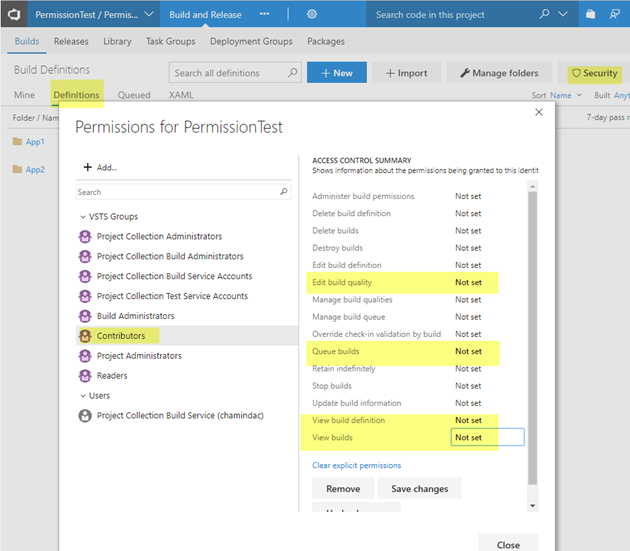Click the Remove button
The image size is (630, 551).
click(x=343, y=488)
